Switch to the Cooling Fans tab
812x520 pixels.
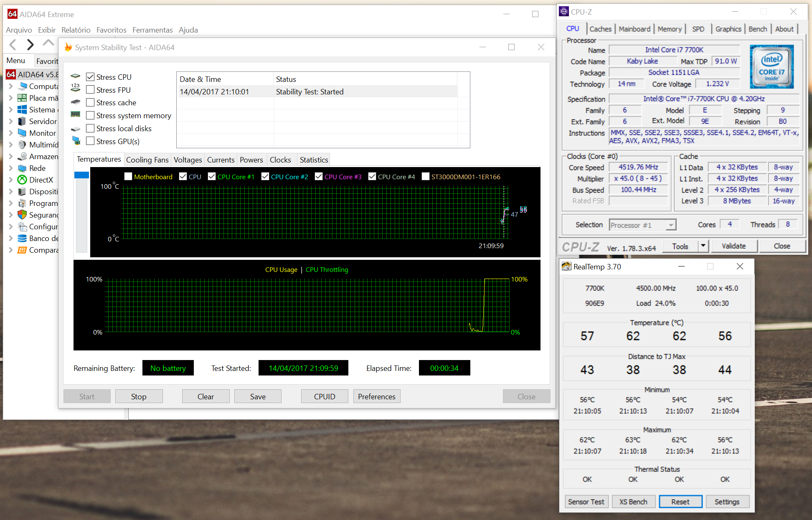147,160
